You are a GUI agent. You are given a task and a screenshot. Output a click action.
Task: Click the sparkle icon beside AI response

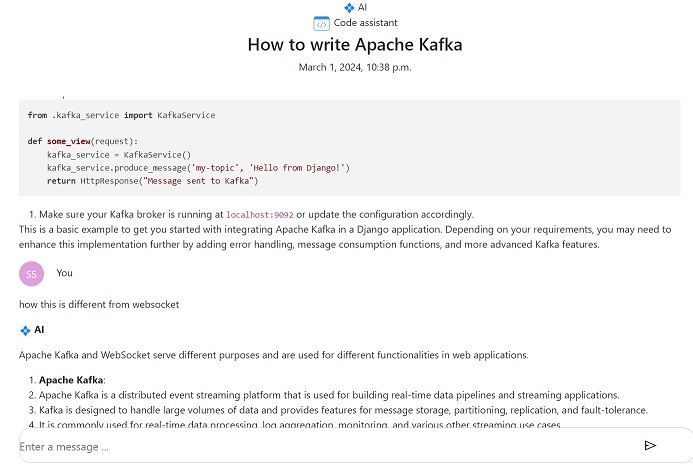(x=25, y=329)
